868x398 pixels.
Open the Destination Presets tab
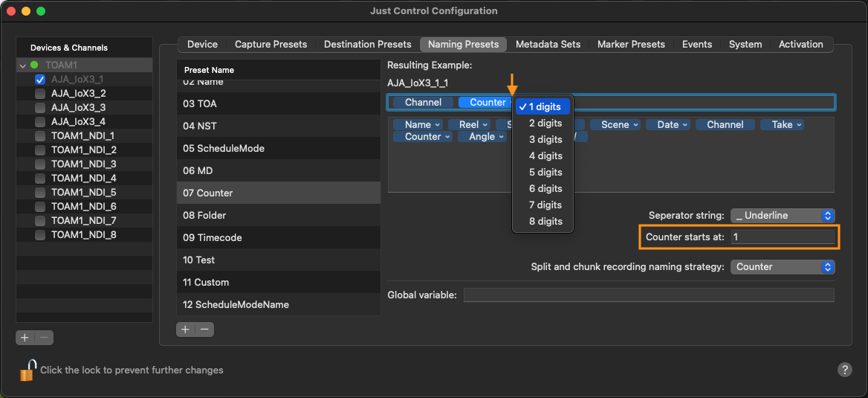tap(368, 45)
